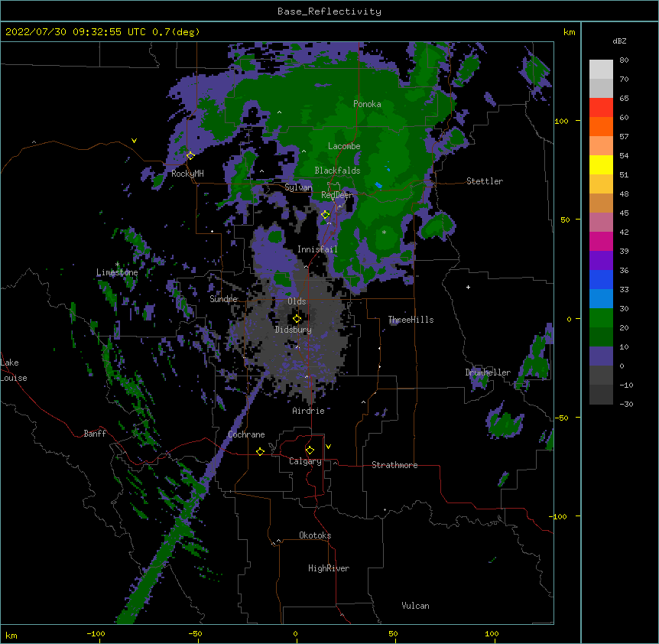659x644 pixels.
Task: Click the RockyMH label
Action: click(x=187, y=174)
